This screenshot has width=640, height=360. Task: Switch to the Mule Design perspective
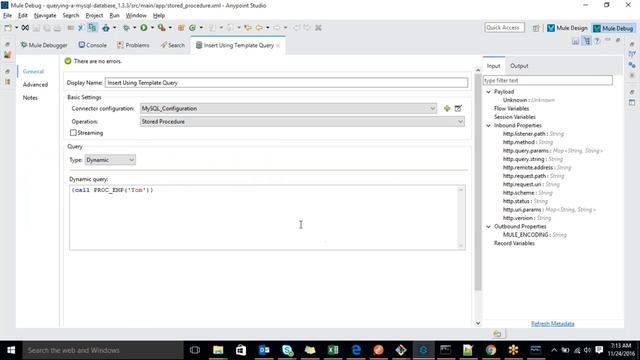point(567,28)
